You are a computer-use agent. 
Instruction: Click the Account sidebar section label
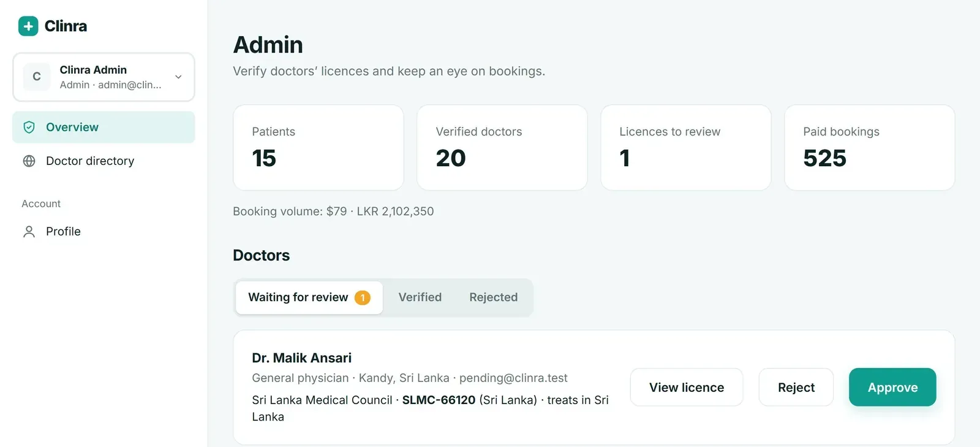[41, 204]
